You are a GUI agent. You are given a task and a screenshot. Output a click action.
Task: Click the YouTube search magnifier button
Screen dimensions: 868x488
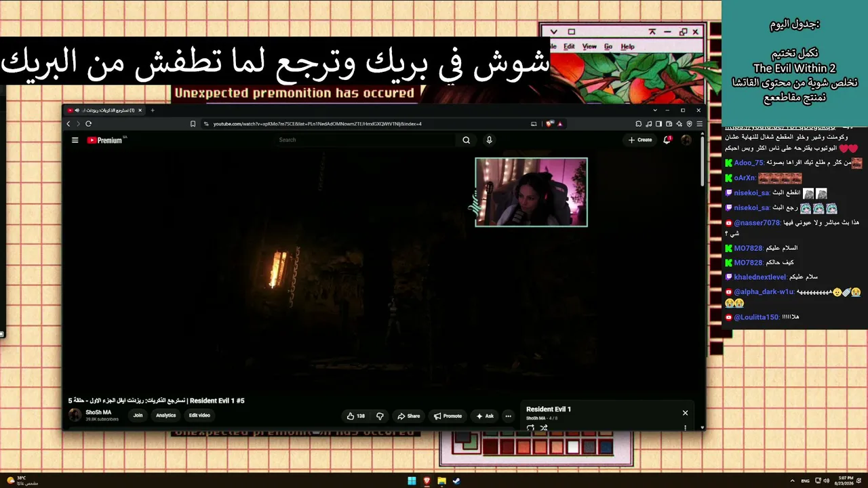coord(466,140)
